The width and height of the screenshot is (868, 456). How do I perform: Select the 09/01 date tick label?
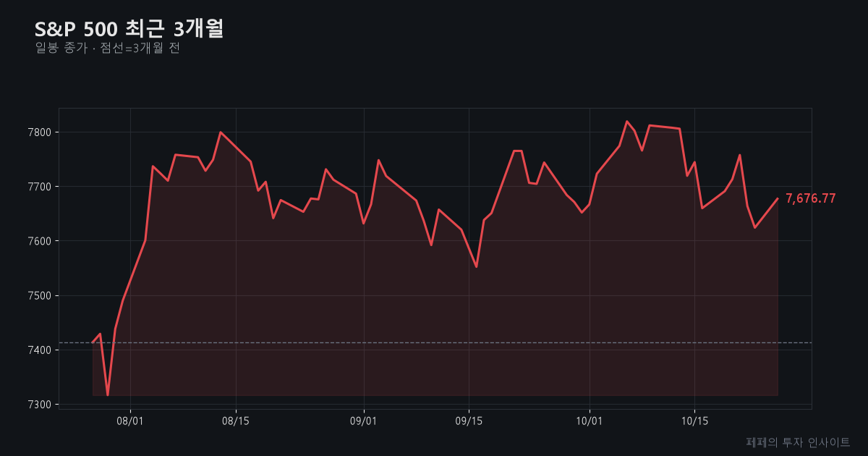point(363,420)
